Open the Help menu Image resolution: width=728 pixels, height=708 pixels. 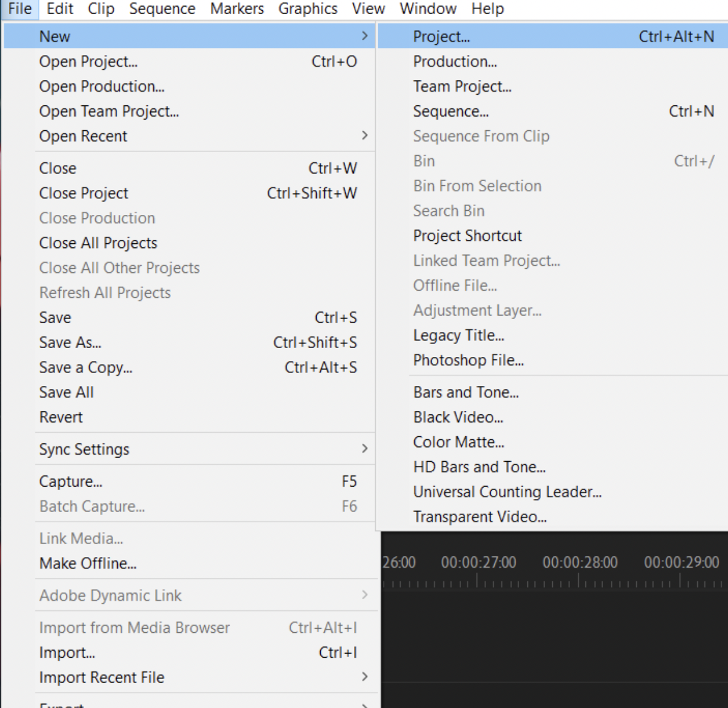pos(488,9)
